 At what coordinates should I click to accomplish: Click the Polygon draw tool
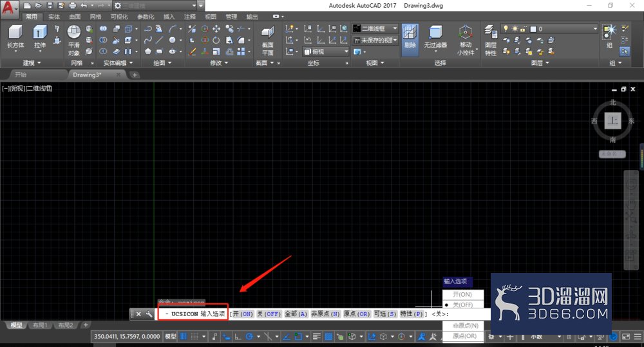(148, 52)
